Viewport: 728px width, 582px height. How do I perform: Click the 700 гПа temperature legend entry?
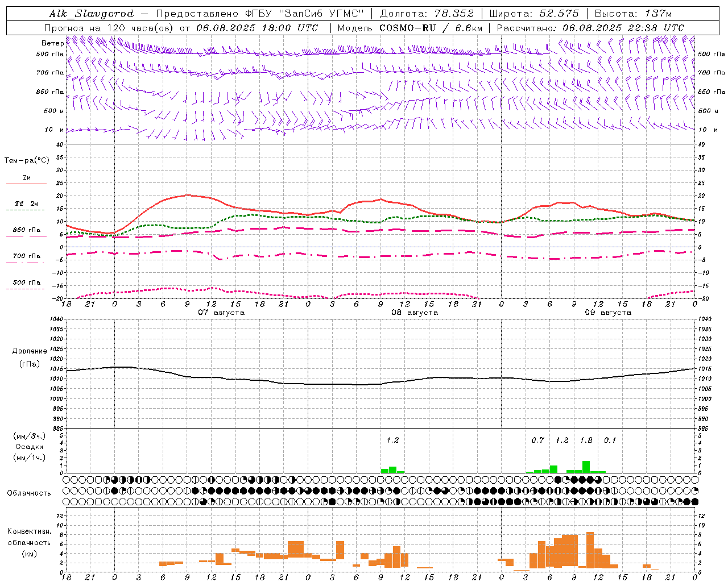pyautogui.click(x=27, y=256)
